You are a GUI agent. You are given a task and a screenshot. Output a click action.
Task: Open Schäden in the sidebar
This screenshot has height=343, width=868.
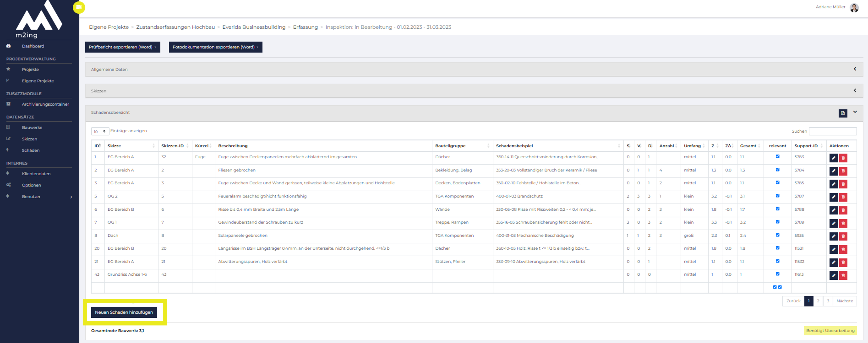coord(31,151)
